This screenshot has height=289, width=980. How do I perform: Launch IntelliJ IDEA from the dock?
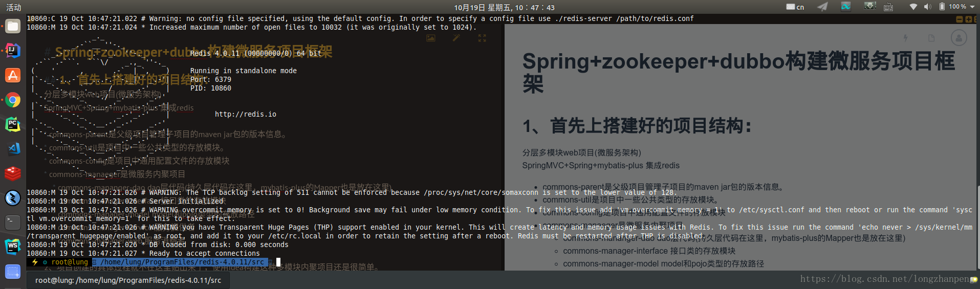[x=13, y=51]
